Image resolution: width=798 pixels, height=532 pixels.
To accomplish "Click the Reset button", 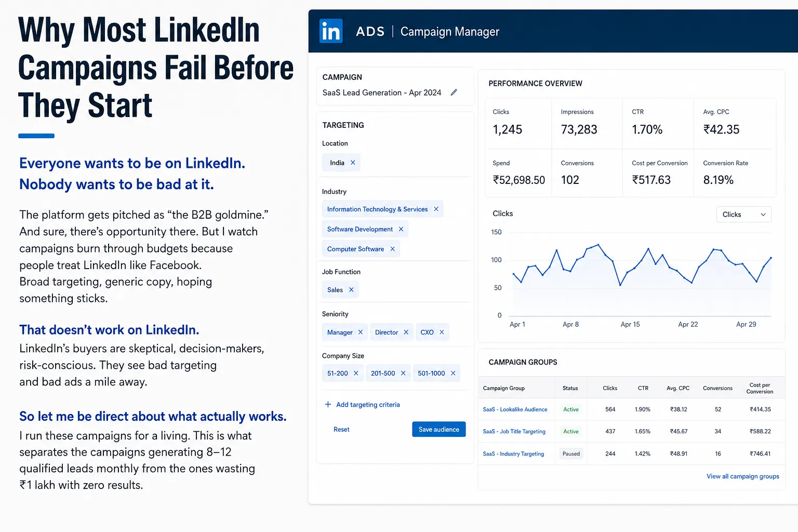I will point(341,430).
